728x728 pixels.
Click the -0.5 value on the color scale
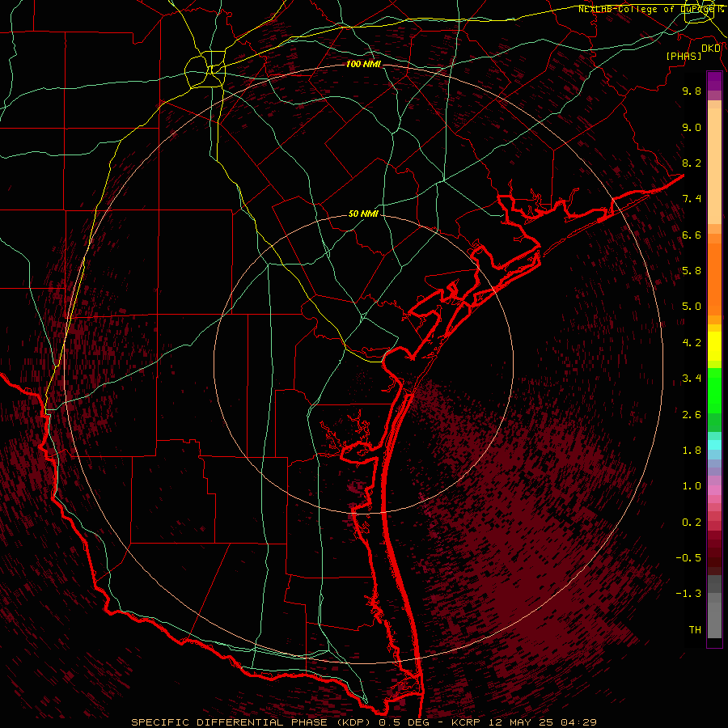click(x=688, y=558)
